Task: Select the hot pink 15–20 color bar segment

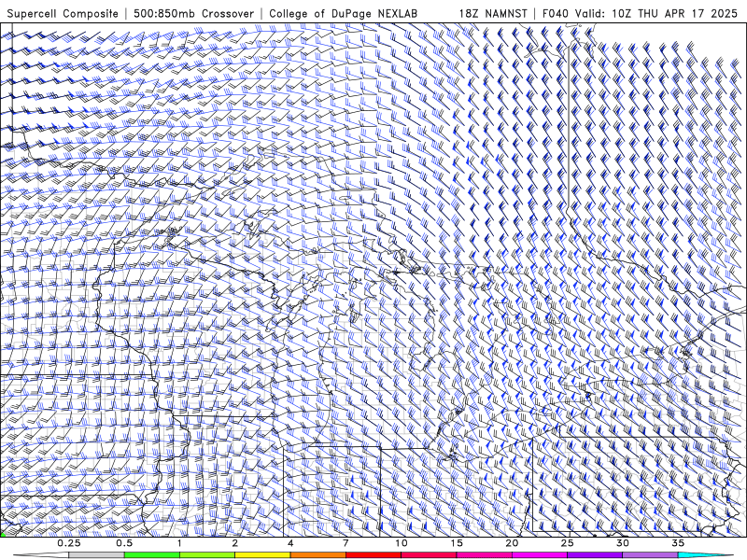Action: (x=484, y=555)
